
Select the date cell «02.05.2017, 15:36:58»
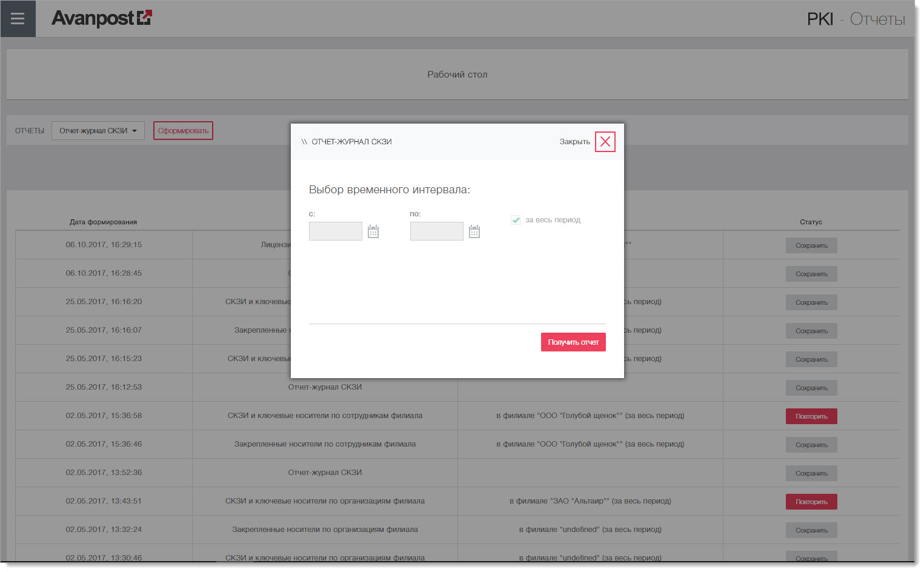(104, 416)
